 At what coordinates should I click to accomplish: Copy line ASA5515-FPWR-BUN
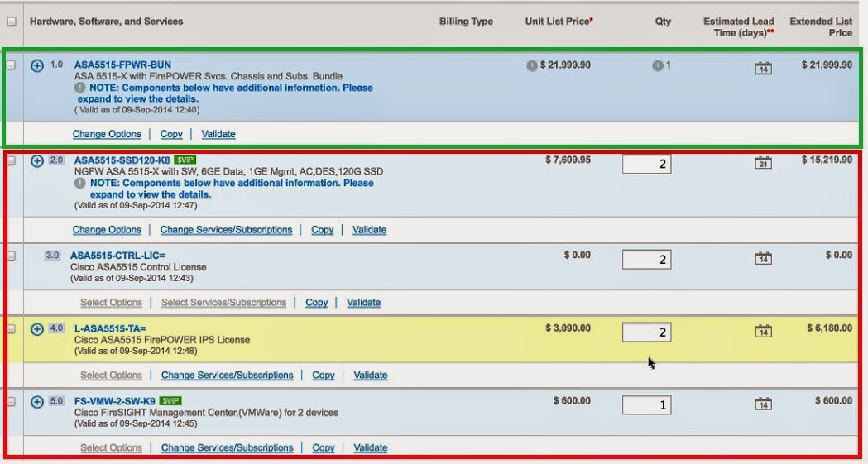tap(171, 134)
